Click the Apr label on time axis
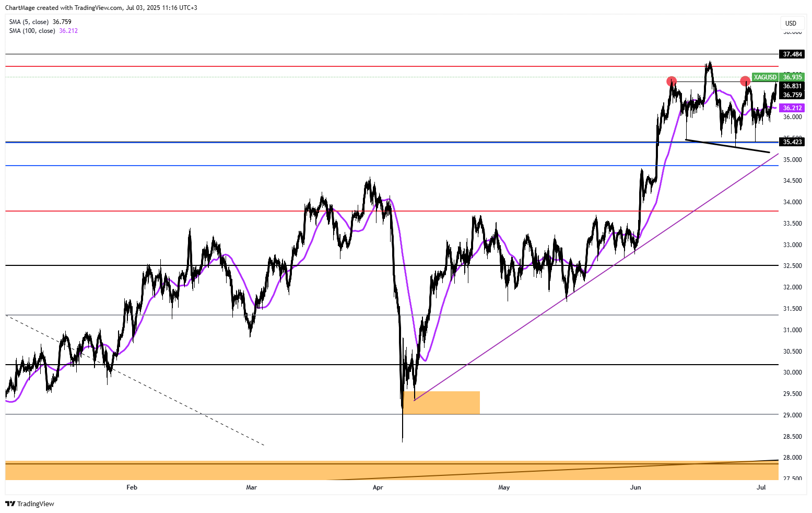The width and height of the screenshot is (812, 513). (378, 487)
